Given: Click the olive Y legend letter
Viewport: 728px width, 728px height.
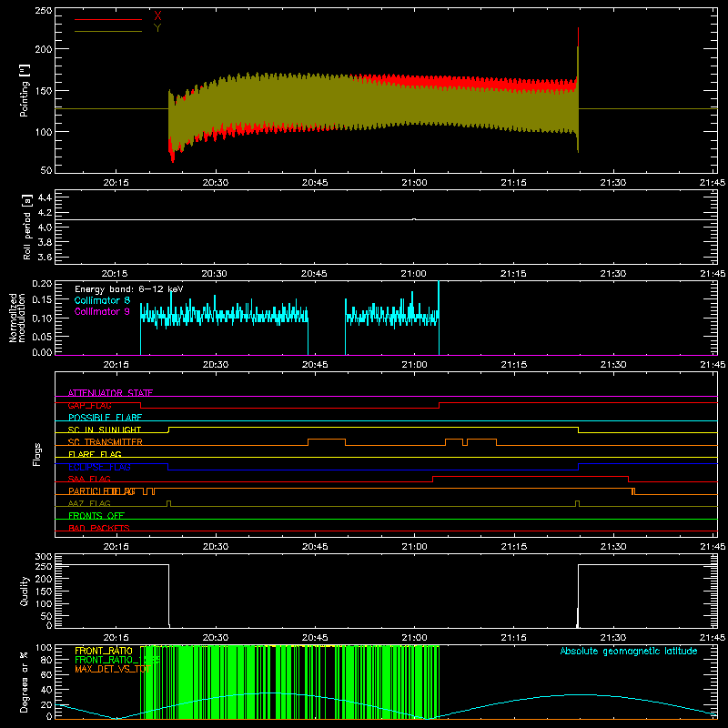Looking at the screenshot, I should click(157, 28).
